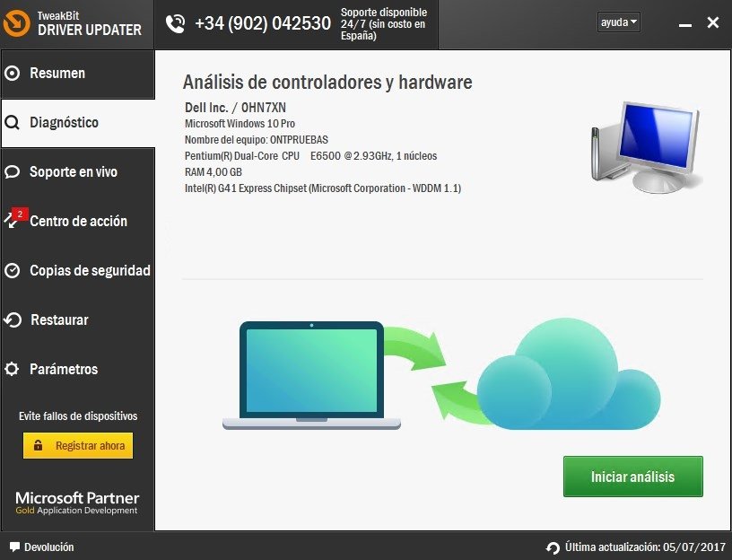Select the Diagnóstico tab
Viewport: 732px width, 560px height.
(x=77, y=123)
